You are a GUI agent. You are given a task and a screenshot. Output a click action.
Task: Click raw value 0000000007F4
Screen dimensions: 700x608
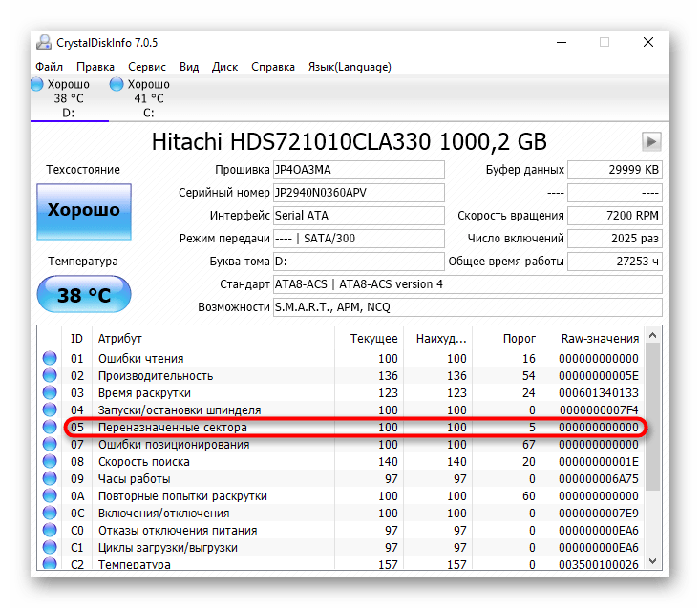tap(599, 410)
